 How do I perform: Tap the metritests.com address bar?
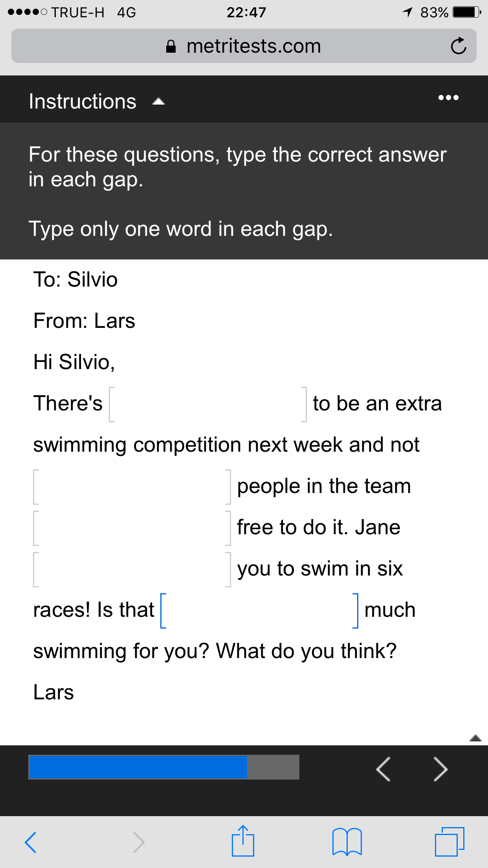(x=244, y=46)
